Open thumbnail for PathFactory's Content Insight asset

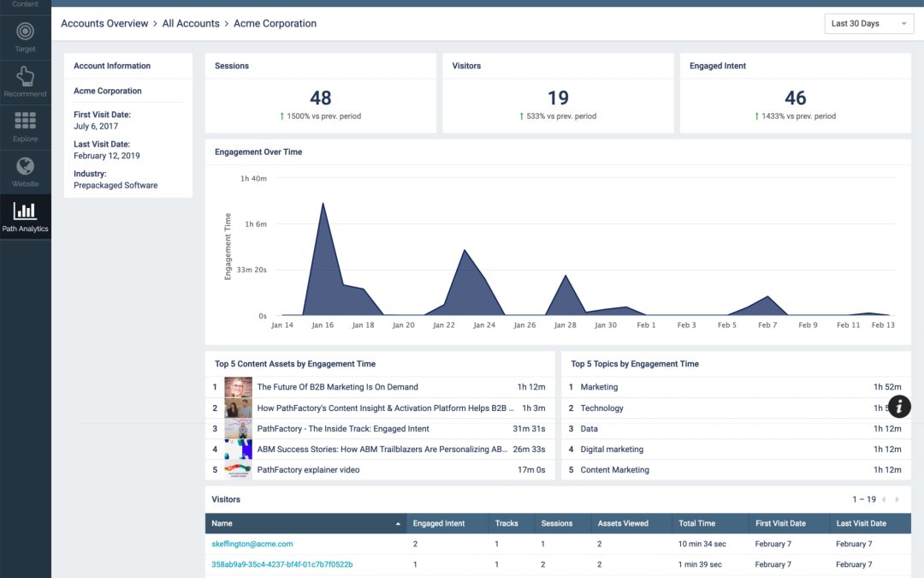coord(238,408)
